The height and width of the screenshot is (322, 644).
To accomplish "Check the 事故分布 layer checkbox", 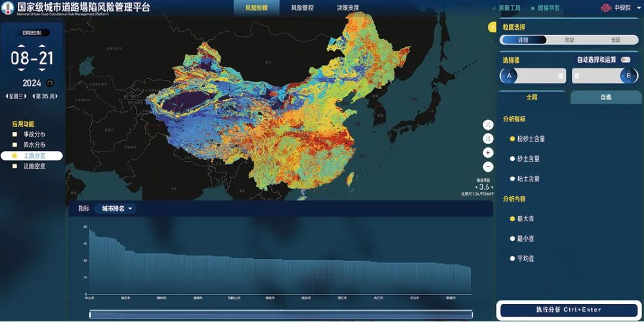I will coord(15,134).
